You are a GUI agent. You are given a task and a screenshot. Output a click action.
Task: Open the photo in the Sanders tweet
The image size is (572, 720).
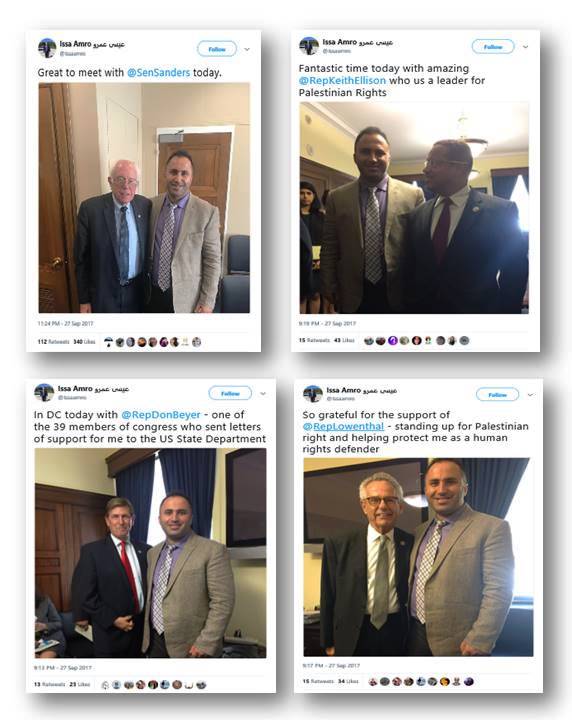144,198
